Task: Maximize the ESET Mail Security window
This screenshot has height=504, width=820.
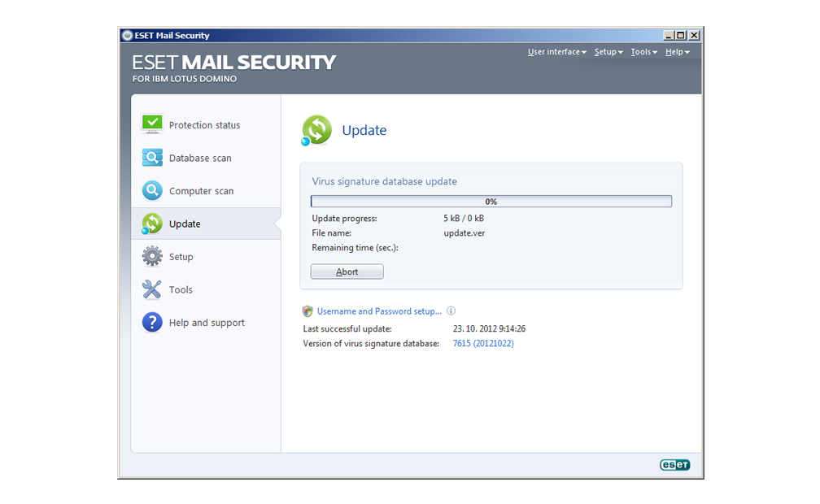Action: [681, 36]
